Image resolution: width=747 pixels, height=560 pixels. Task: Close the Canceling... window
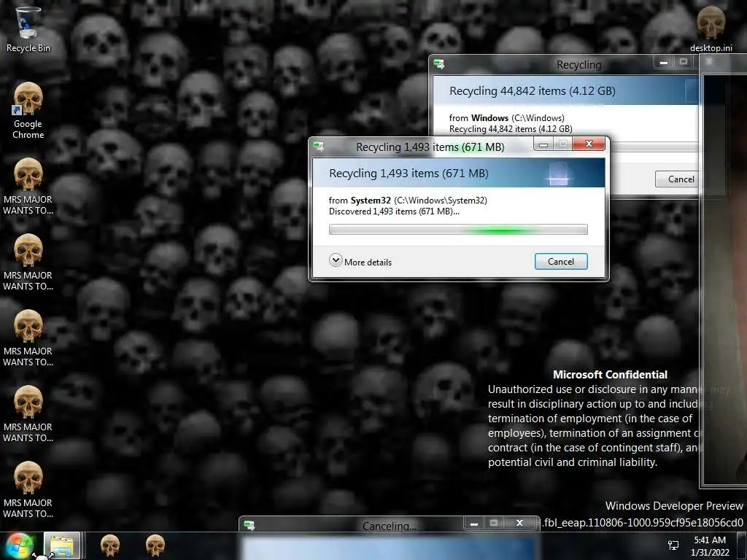click(x=519, y=523)
